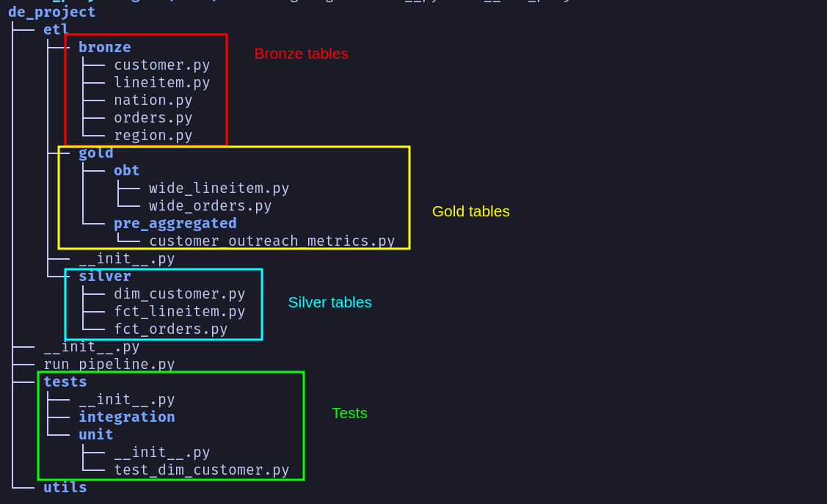
Task: Click the red Bronze tables label
Action: click(301, 54)
